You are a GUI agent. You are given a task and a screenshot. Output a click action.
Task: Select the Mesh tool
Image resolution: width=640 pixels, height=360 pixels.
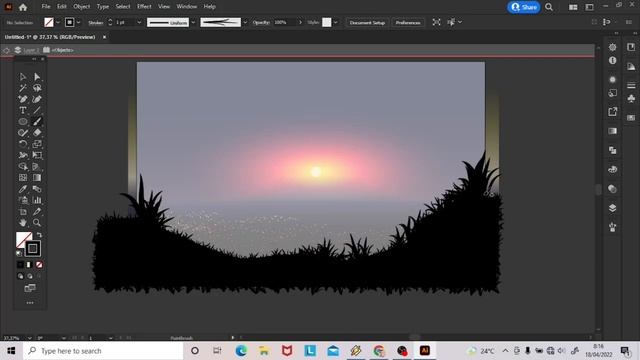pos(23,178)
